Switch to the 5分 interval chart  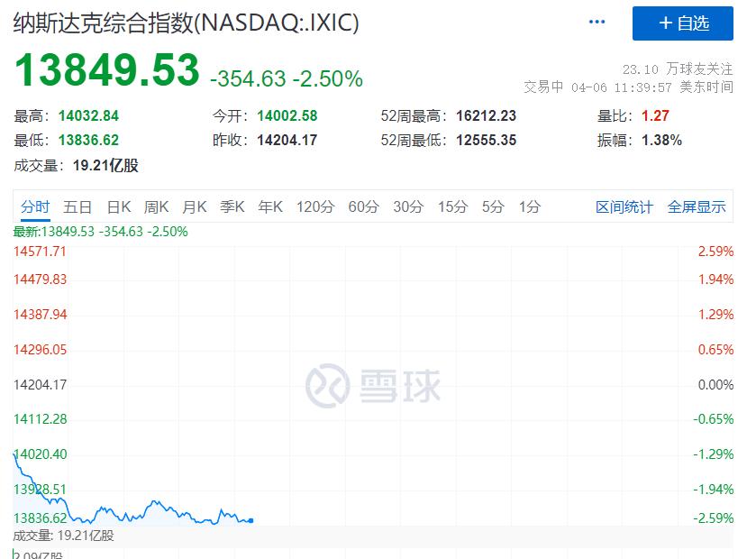493,206
